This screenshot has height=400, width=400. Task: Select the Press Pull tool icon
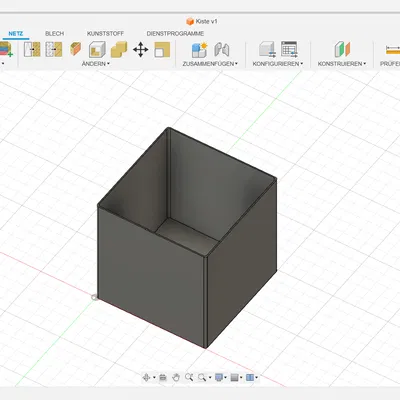coord(32,49)
